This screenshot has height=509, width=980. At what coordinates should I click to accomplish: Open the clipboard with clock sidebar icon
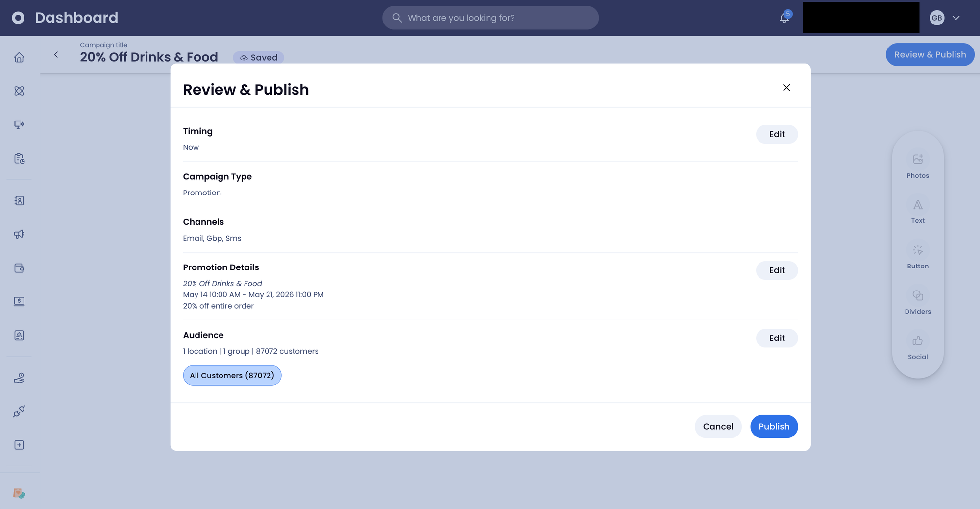click(19, 158)
